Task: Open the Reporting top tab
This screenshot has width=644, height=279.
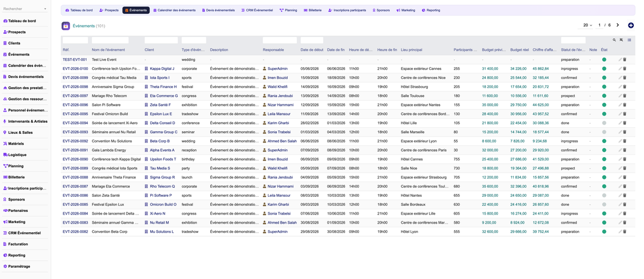Action: pos(431,10)
